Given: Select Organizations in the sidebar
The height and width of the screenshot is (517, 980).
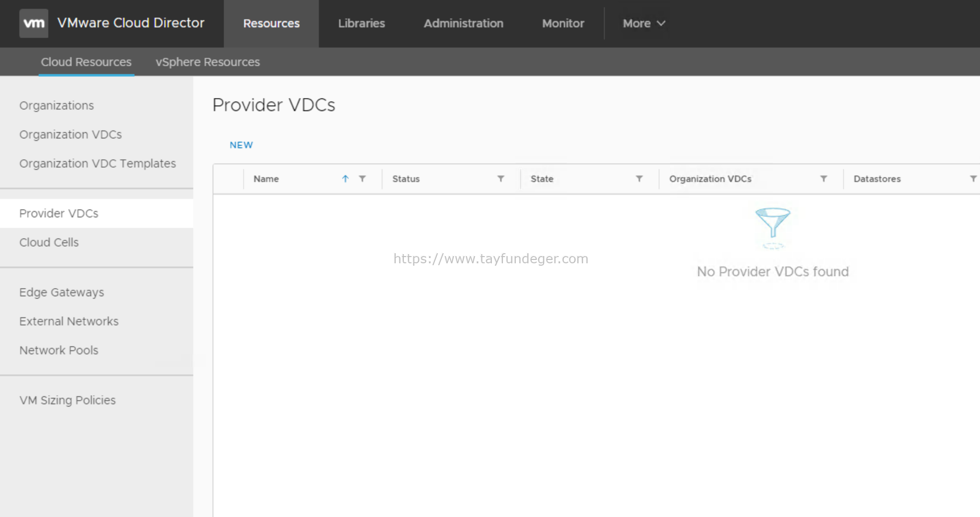Looking at the screenshot, I should [x=56, y=105].
